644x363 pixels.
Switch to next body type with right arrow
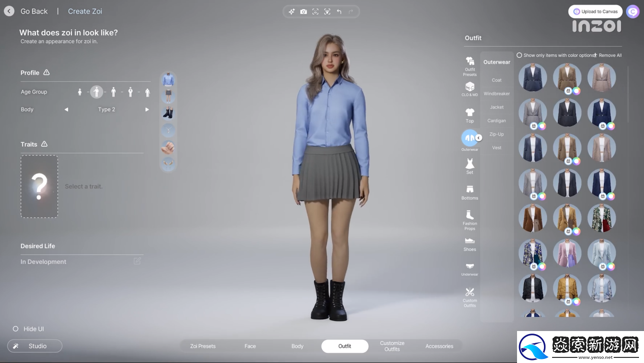click(x=147, y=110)
